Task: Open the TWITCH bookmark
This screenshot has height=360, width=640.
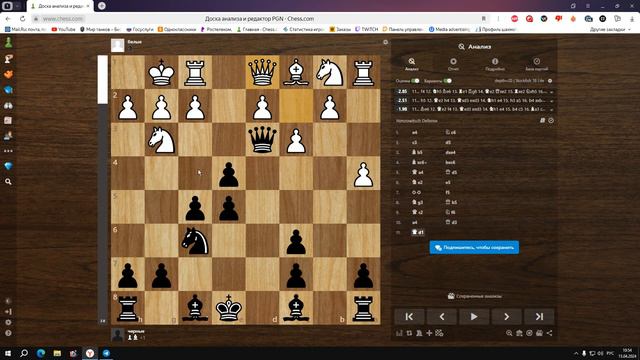Action: [x=367, y=29]
